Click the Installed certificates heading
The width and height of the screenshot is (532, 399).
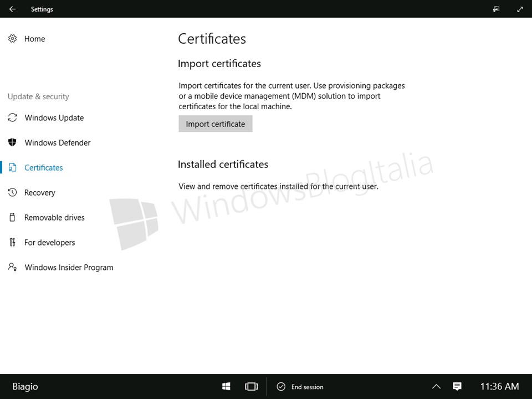tap(223, 164)
